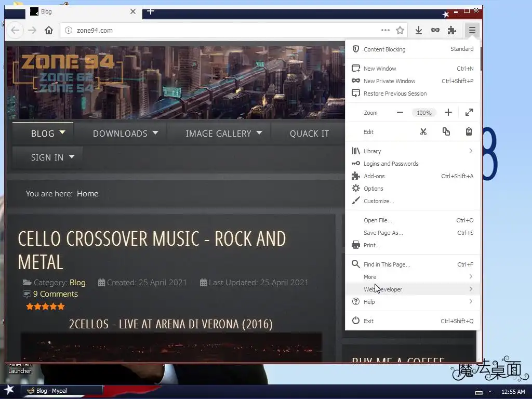Close the Blog tab
Image resolution: width=532 pixels, height=399 pixels.
(133, 11)
